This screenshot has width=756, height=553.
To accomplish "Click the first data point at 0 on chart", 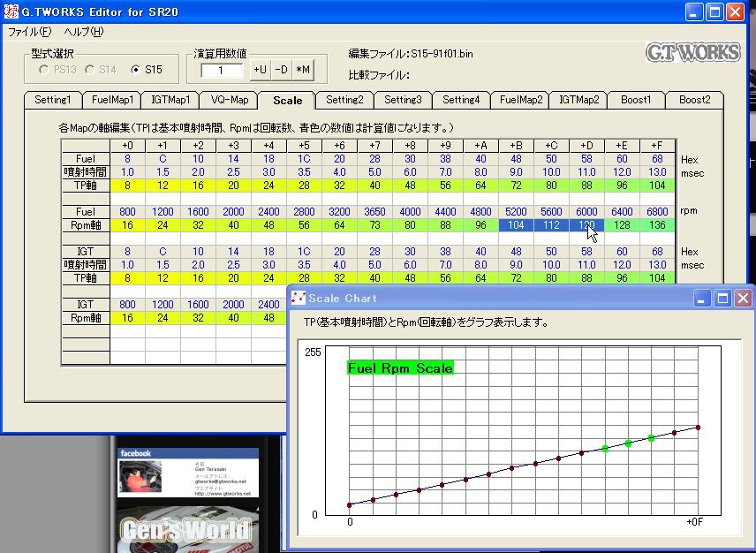I will click(350, 505).
